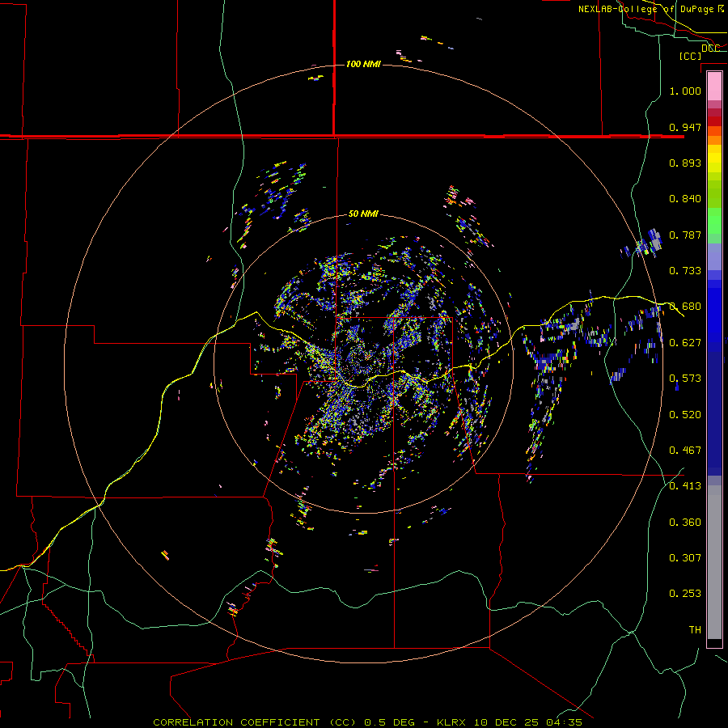Click the [CC] label above color scale
The width and height of the screenshot is (728, 728).
click(x=691, y=56)
